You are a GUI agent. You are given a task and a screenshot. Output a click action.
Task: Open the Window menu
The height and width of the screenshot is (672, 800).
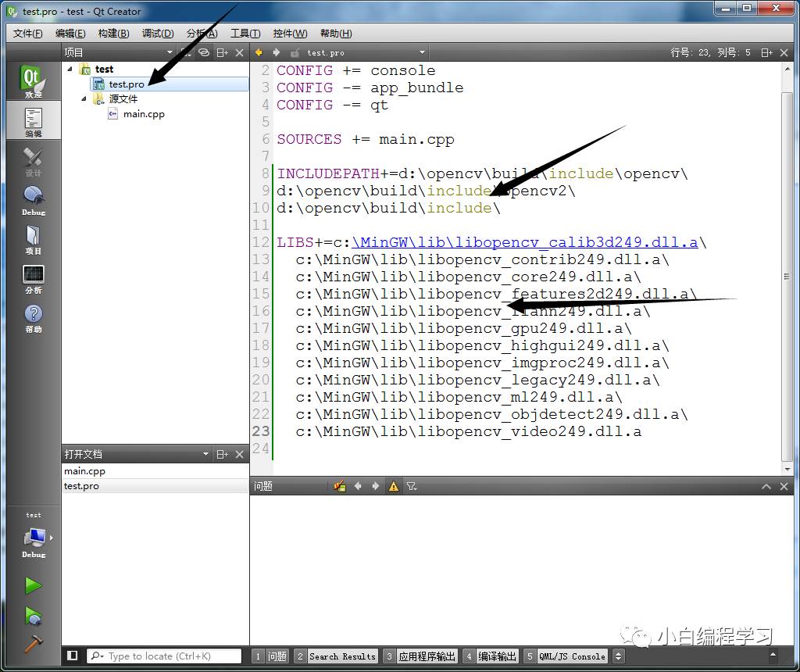pyautogui.click(x=290, y=33)
